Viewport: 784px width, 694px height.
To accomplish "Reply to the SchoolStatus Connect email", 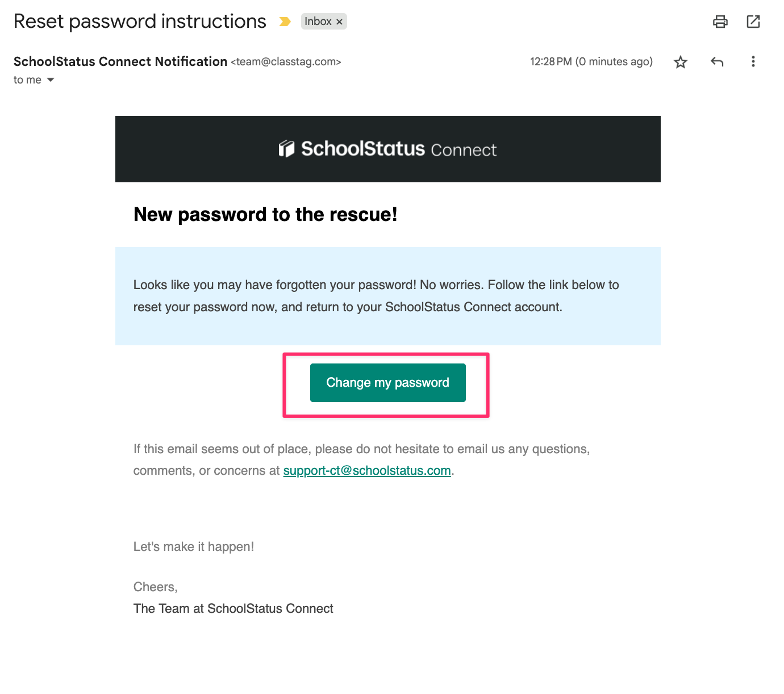I will click(x=717, y=62).
